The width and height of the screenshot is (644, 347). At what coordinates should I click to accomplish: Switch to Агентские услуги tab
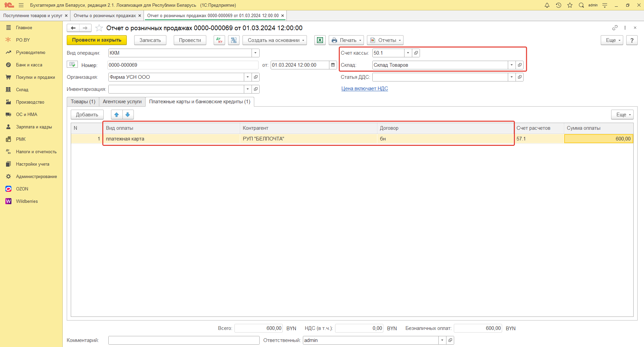(122, 102)
